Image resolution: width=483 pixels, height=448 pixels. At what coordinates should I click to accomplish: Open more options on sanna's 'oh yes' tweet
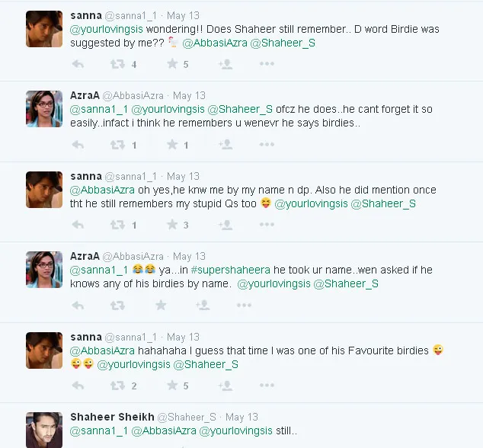266,226
